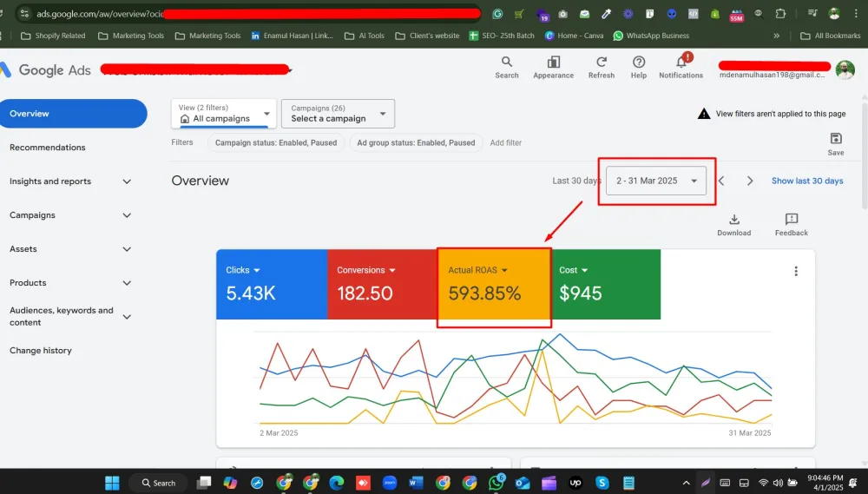
Task: Go to the previous date range arrow
Action: (x=720, y=181)
